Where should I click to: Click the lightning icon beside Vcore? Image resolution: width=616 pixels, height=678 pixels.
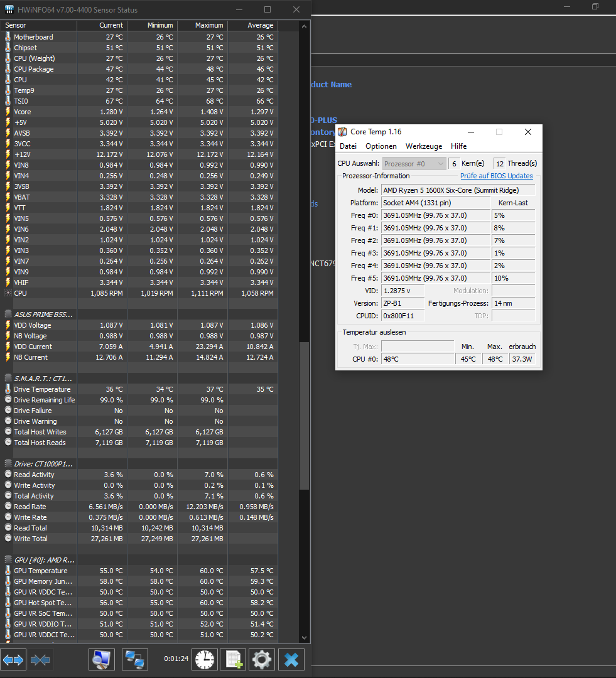click(x=8, y=112)
